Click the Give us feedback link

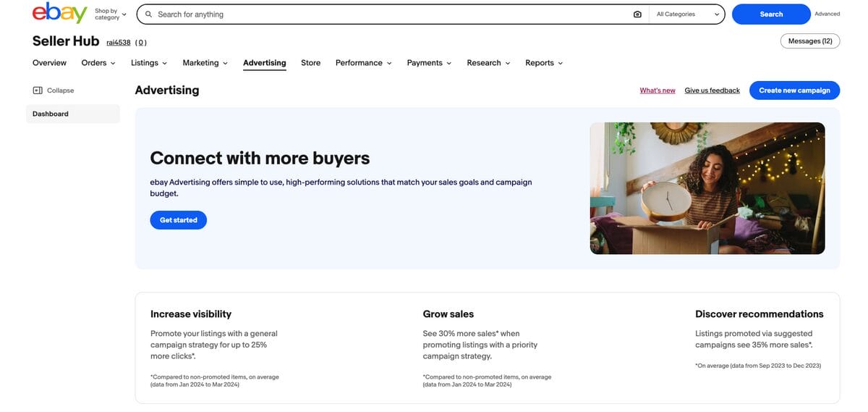point(712,91)
